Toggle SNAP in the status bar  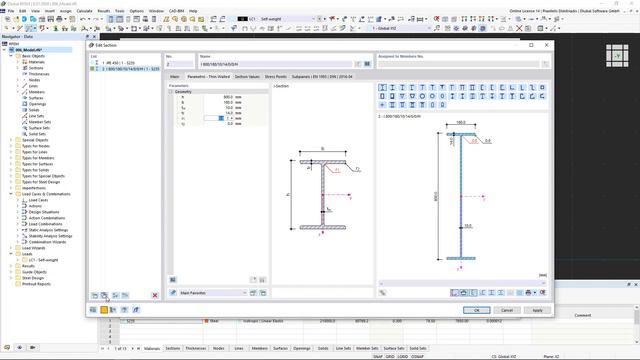[378, 357]
